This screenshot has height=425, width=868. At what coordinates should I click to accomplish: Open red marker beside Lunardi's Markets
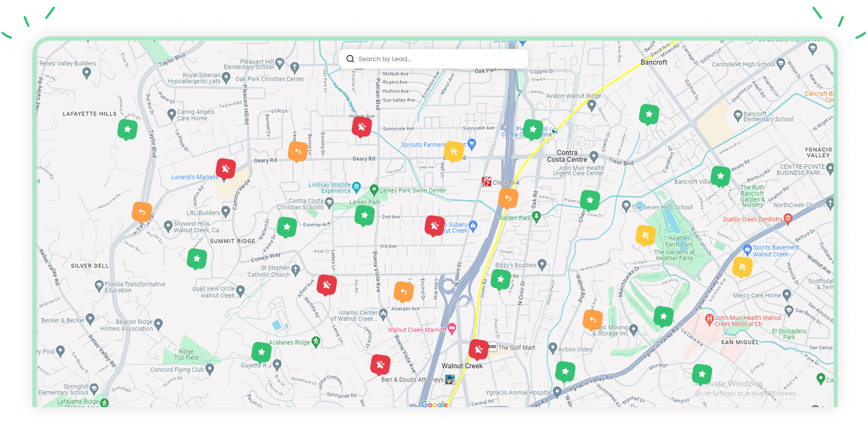pos(225,168)
